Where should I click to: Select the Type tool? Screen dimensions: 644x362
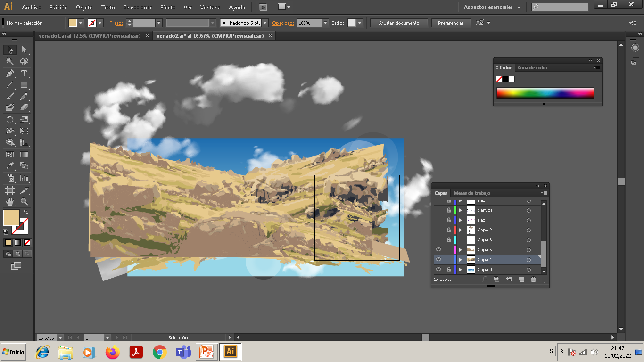click(24, 74)
